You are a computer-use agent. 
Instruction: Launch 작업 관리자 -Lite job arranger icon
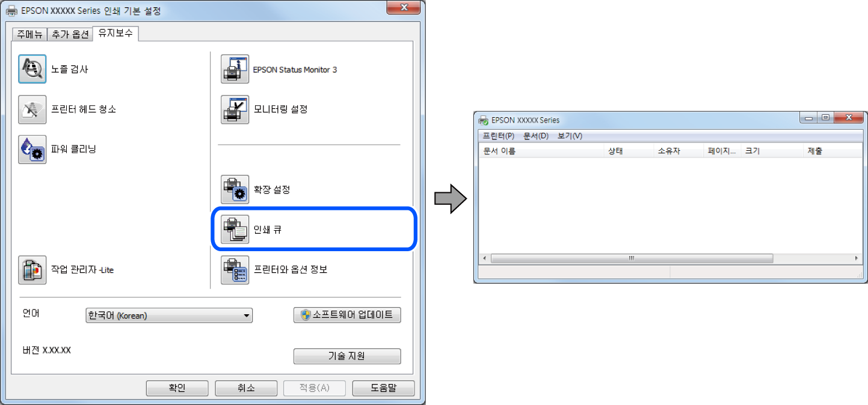(32, 270)
